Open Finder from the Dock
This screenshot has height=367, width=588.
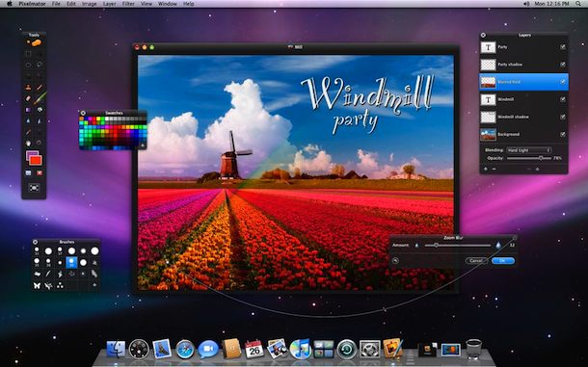point(116,350)
